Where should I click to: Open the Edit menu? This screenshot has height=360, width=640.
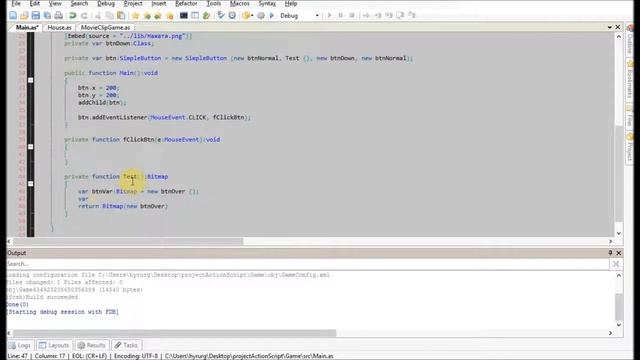pyautogui.click(x=35, y=4)
